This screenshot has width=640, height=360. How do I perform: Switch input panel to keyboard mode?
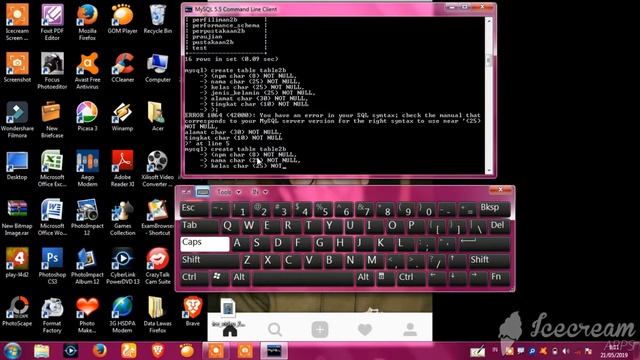(x=202, y=192)
